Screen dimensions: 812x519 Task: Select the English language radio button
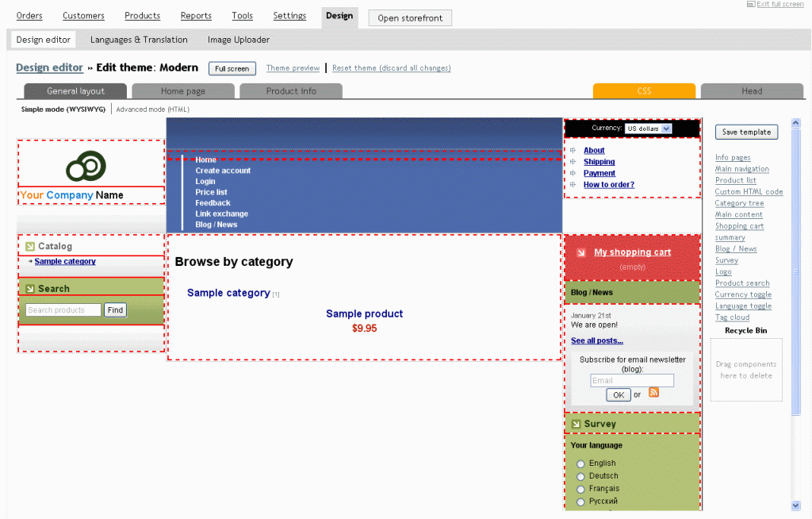580,463
